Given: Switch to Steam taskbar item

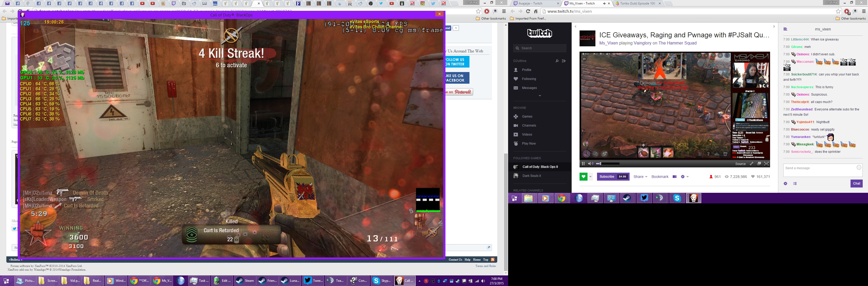Looking at the screenshot, I should click(245, 281).
